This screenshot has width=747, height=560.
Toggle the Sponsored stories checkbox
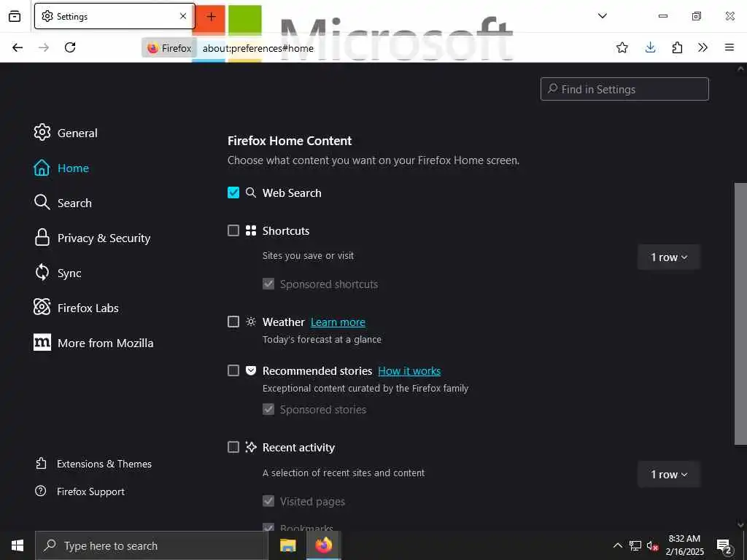(x=268, y=409)
